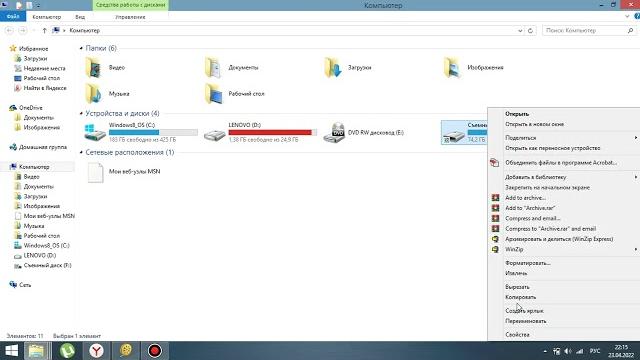Collapse the Папки (6) group
This screenshot has height=360, width=640.
(x=81, y=48)
